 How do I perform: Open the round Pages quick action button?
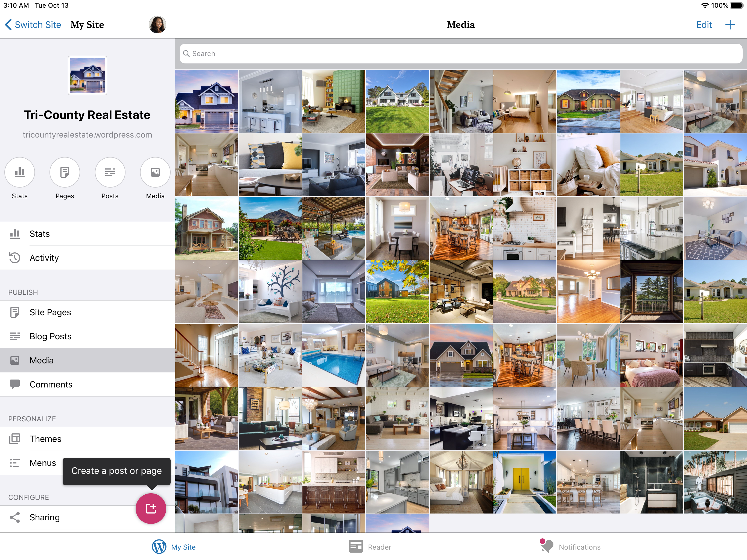(65, 172)
